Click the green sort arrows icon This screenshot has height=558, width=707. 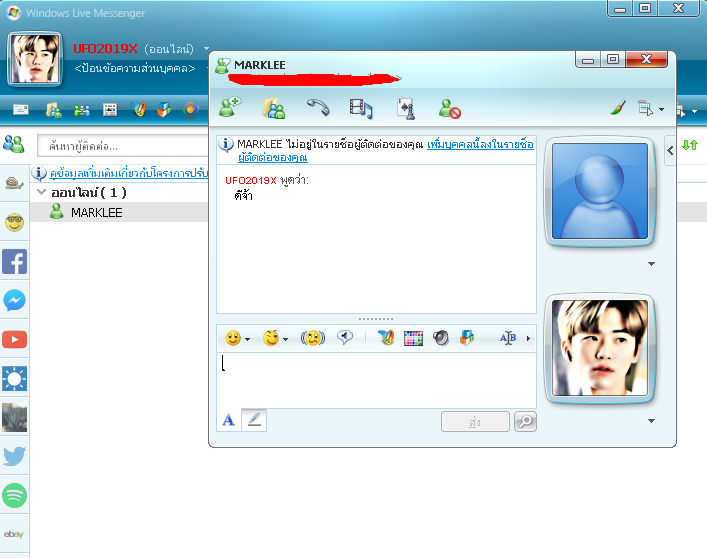coord(690,145)
